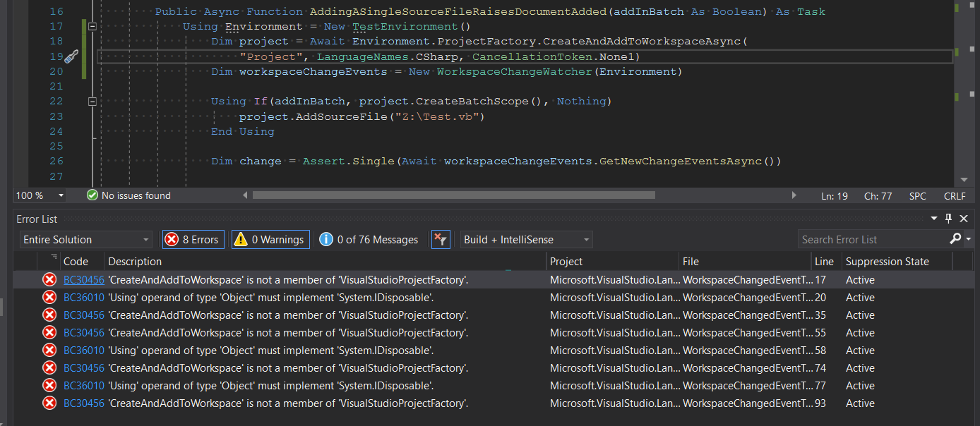This screenshot has height=426, width=980.
Task: Click the Active suppression cell on line 35 row
Action: point(860,315)
